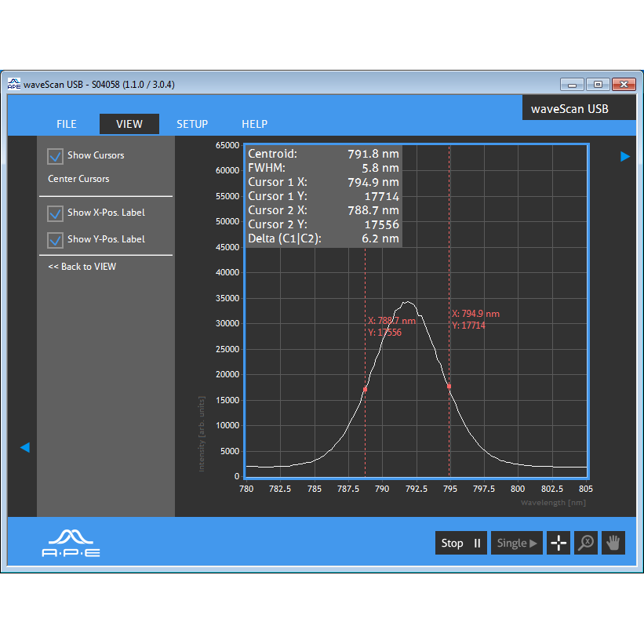The width and height of the screenshot is (644, 644).
Task: Toggle the Show X-Pos. Label checkbox
Action: [56, 213]
